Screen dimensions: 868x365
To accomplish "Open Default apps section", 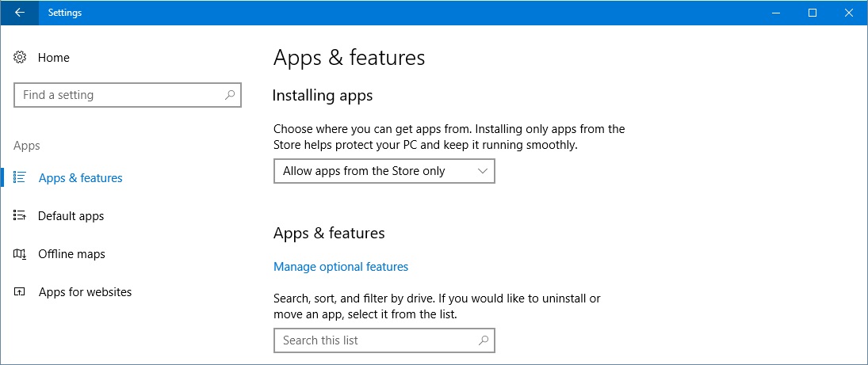I will (71, 216).
